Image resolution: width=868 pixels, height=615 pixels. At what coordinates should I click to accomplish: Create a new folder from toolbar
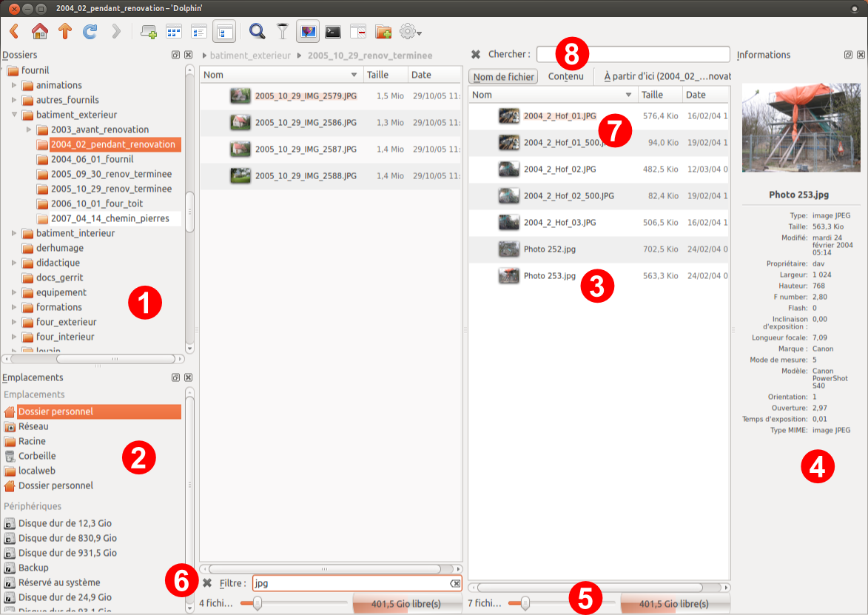coord(383,32)
